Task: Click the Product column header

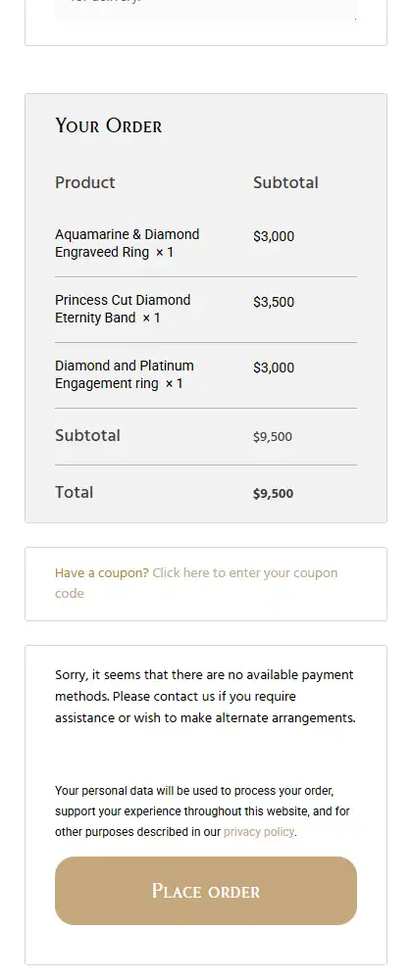Action: click(85, 182)
